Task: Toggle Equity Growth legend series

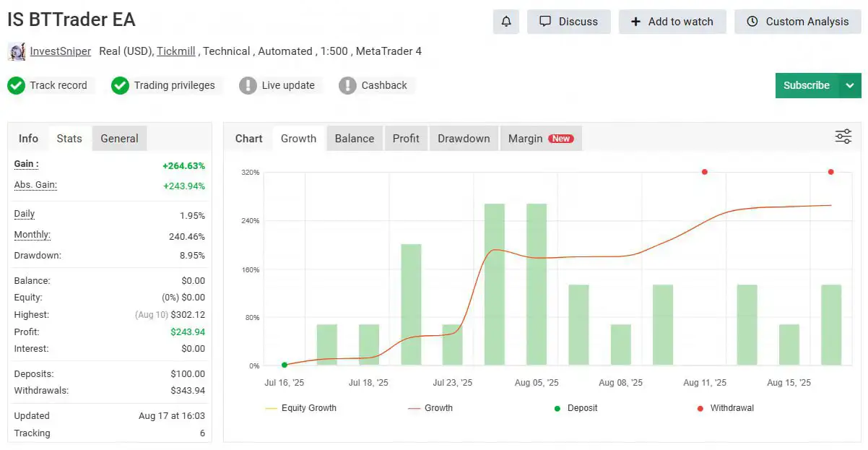Action: [x=301, y=408]
